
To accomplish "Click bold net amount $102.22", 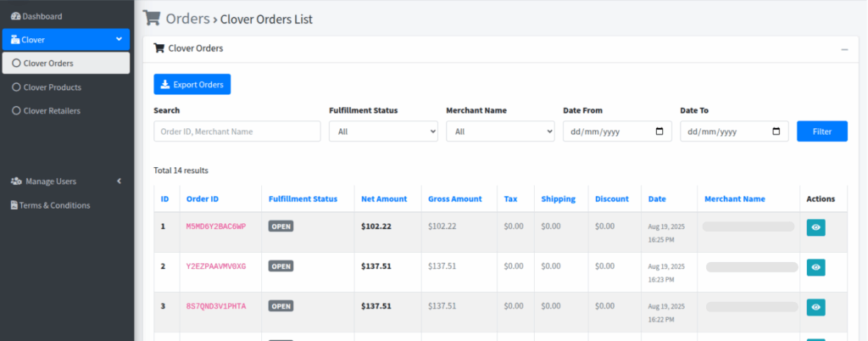I will pyautogui.click(x=376, y=226).
